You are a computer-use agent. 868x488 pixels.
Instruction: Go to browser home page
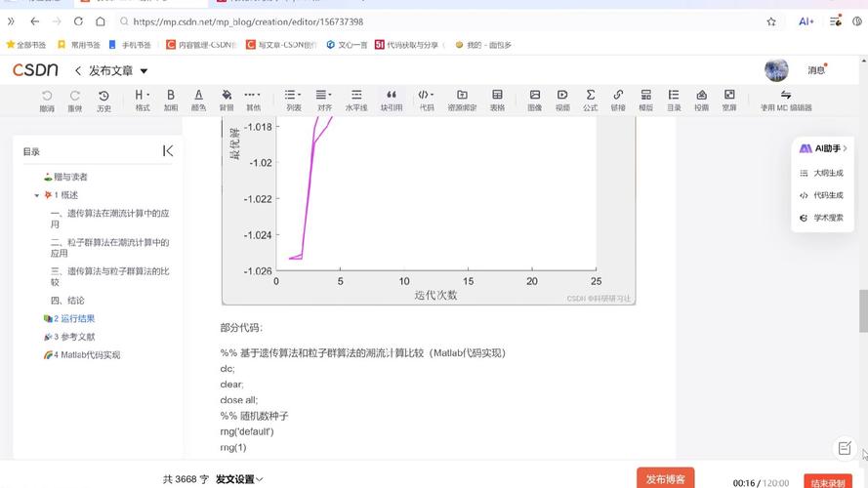click(x=101, y=21)
